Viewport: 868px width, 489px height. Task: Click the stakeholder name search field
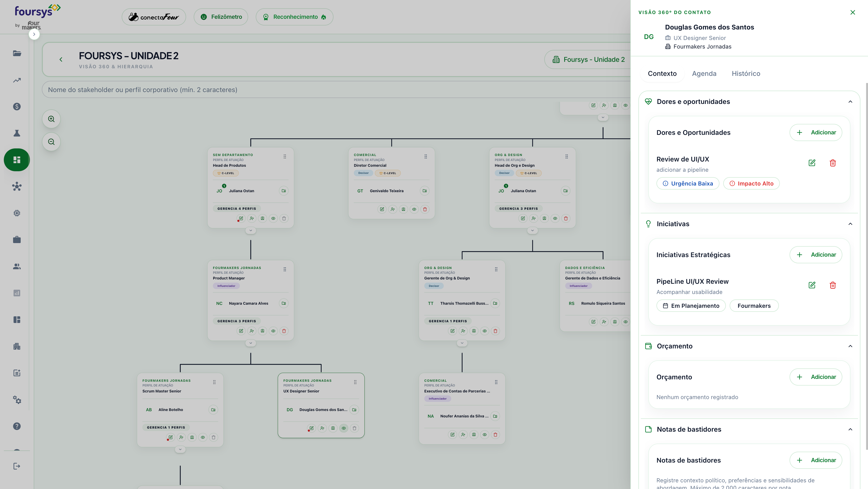tap(336, 90)
